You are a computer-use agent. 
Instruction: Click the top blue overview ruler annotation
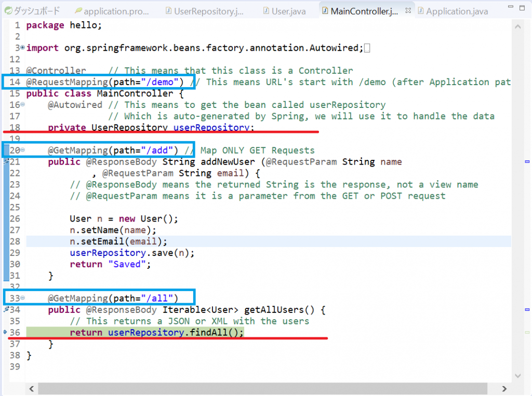(527, 162)
